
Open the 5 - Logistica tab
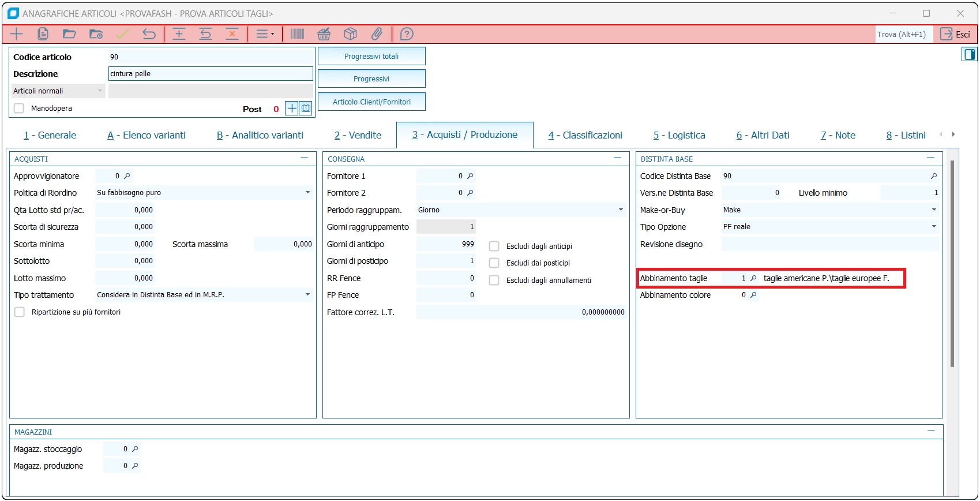tap(679, 135)
